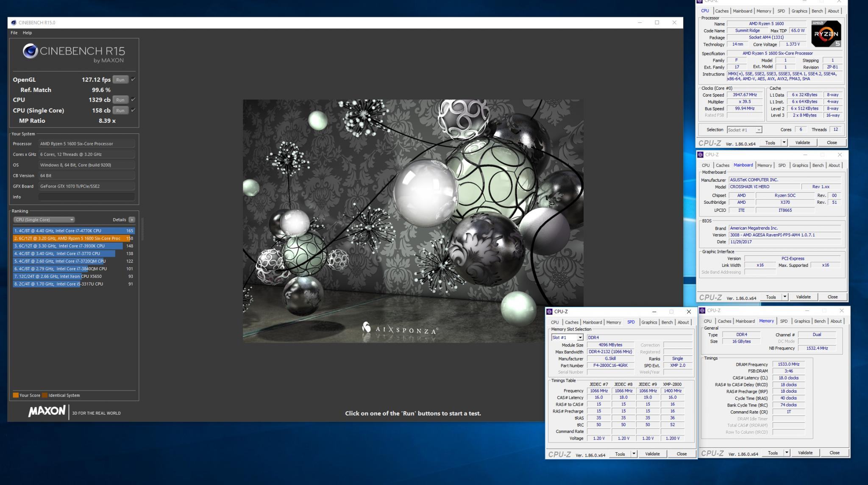Click the Cinebench title bar app icon
Image resolution: width=868 pixels, height=485 pixels.
[x=14, y=22]
